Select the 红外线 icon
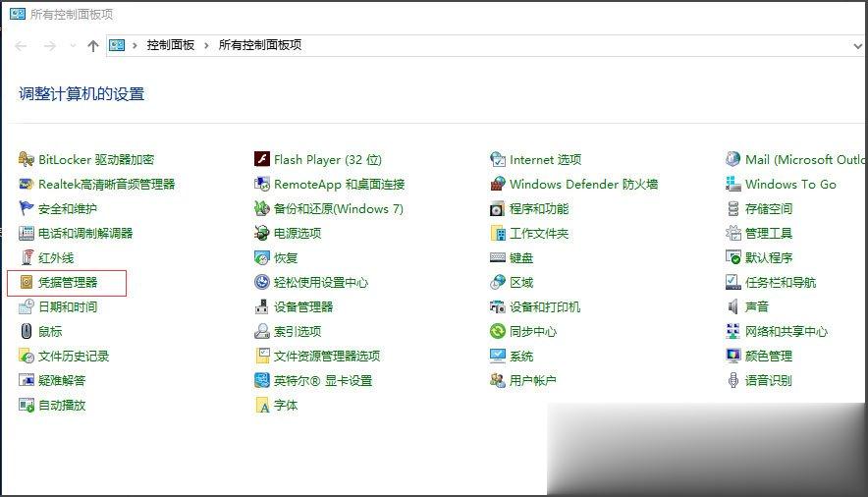This screenshot has width=868, height=497. [26, 257]
